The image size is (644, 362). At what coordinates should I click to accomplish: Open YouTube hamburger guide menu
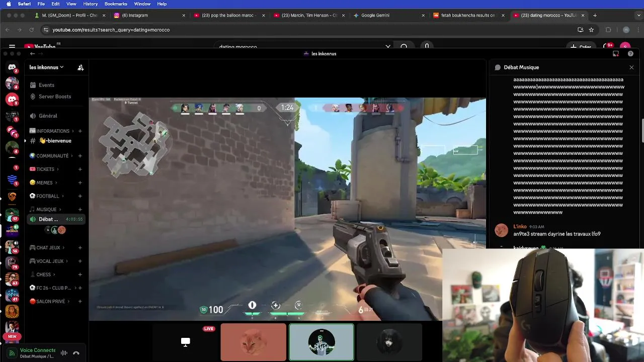coord(12,47)
